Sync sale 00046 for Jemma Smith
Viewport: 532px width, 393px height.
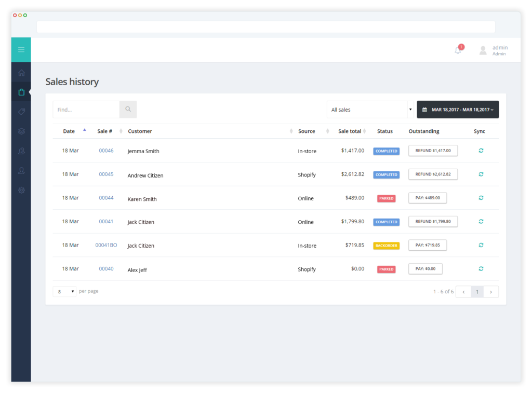481,151
